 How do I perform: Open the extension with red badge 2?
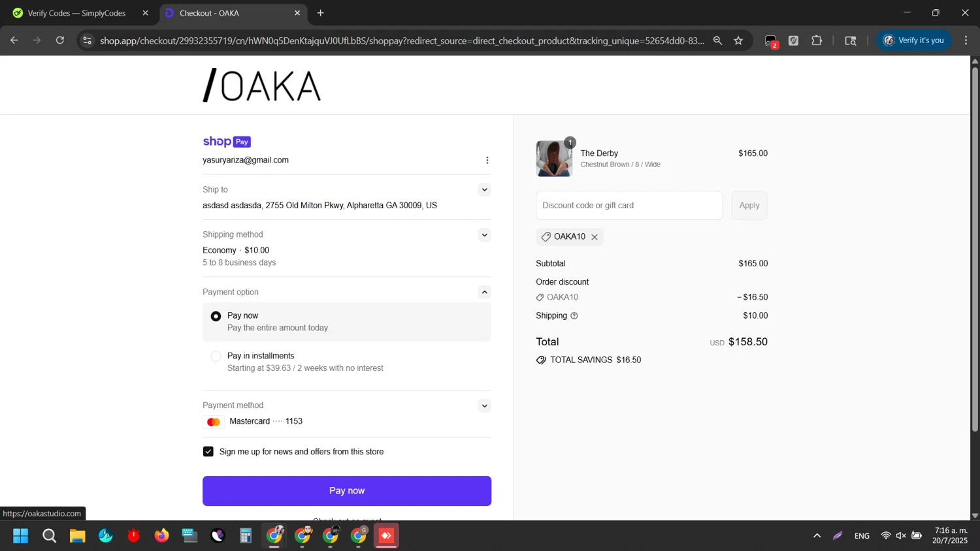pos(771,41)
